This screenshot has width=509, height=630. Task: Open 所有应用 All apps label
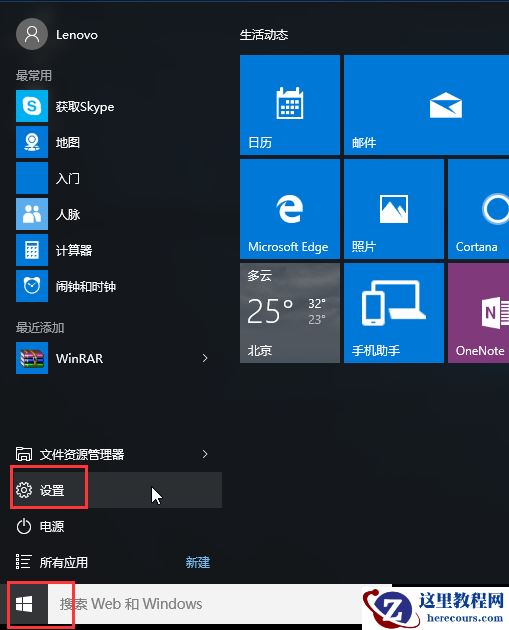[64, 562]
